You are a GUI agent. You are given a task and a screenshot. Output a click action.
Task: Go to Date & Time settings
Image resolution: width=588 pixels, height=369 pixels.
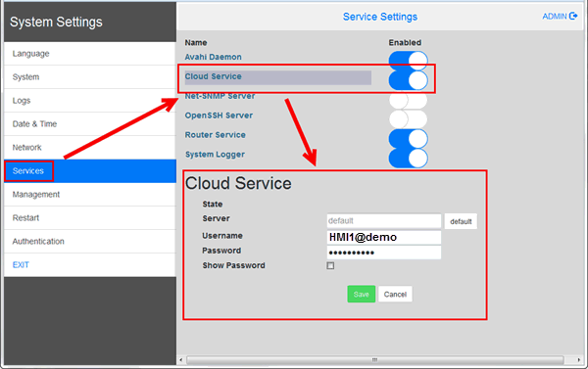[x=90, y=124]
